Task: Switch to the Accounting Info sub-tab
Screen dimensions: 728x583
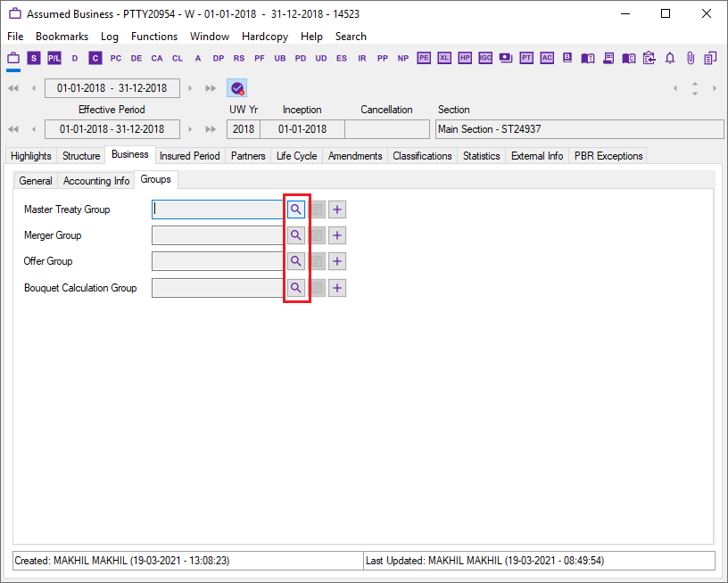Action: point(96,181)
